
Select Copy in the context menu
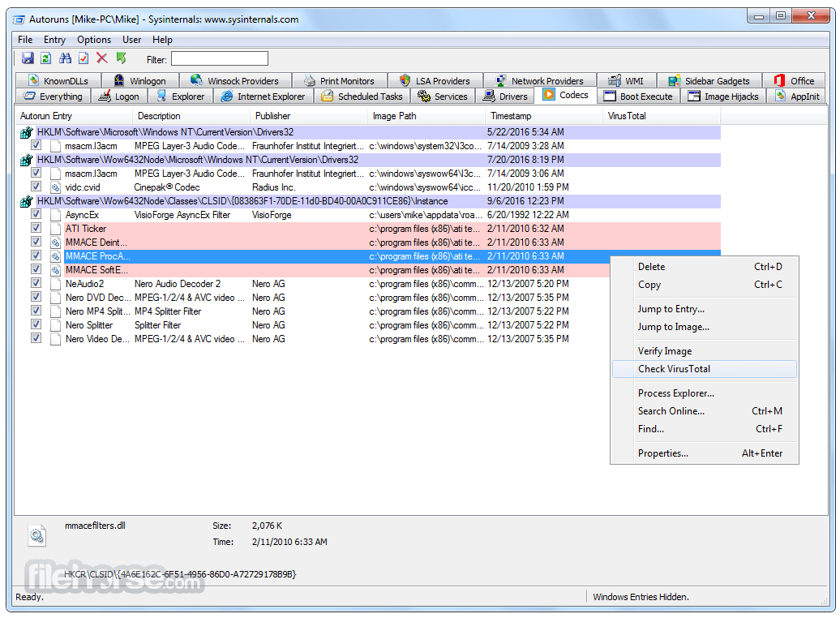[x=704, y=285]
